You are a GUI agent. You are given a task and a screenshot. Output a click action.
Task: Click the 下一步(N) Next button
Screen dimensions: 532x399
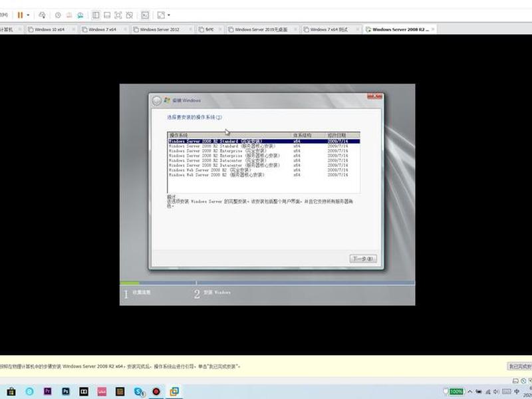362,259
